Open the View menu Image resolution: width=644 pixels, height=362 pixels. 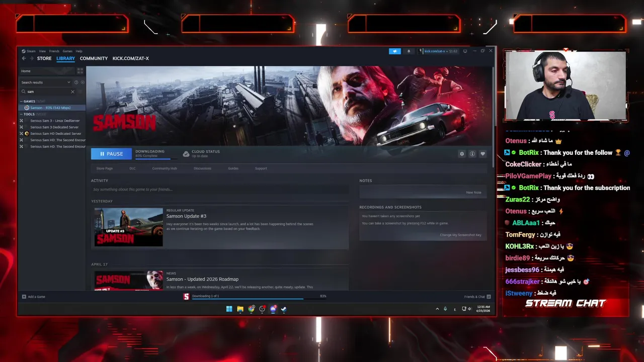(x=42, y=51)
